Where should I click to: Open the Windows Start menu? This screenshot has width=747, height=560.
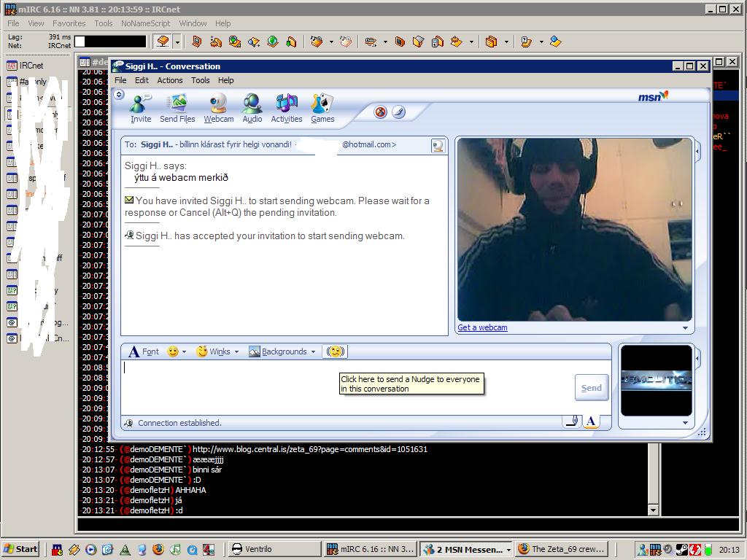coord(20,549)
